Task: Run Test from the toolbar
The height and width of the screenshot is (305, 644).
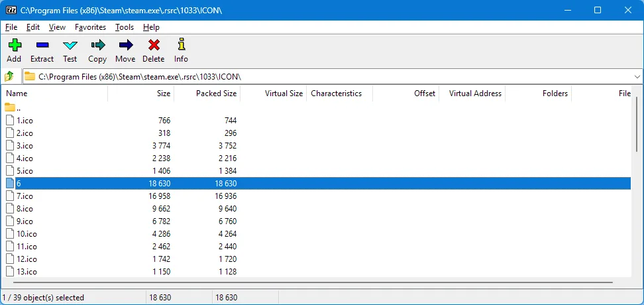Action: (x=70, y=50)
